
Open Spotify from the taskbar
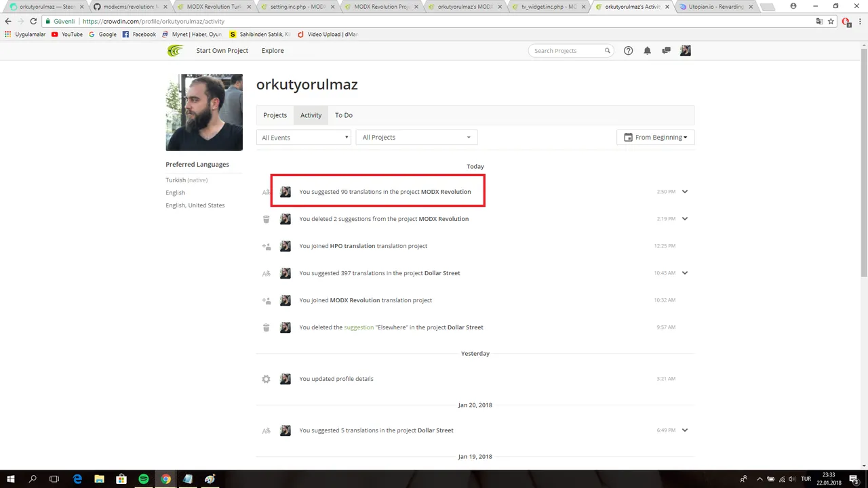144,479
